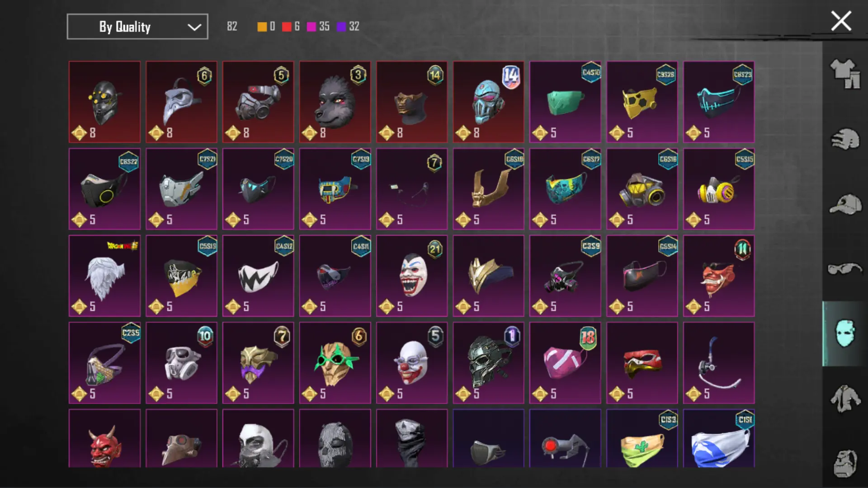Close the inventory with the X icon

coord(841,21)
